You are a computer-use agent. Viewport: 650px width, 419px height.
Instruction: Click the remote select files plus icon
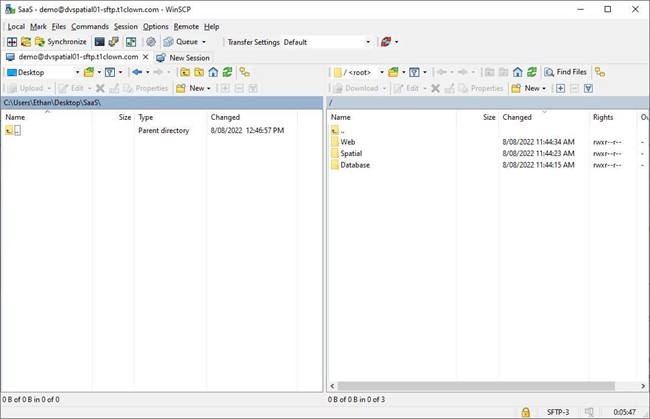[x=560, y=88]
